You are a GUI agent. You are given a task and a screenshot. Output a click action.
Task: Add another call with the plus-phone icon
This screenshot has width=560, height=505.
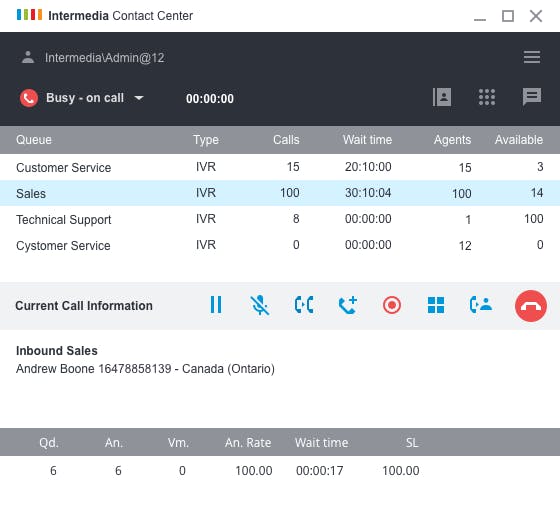(348, 305)
